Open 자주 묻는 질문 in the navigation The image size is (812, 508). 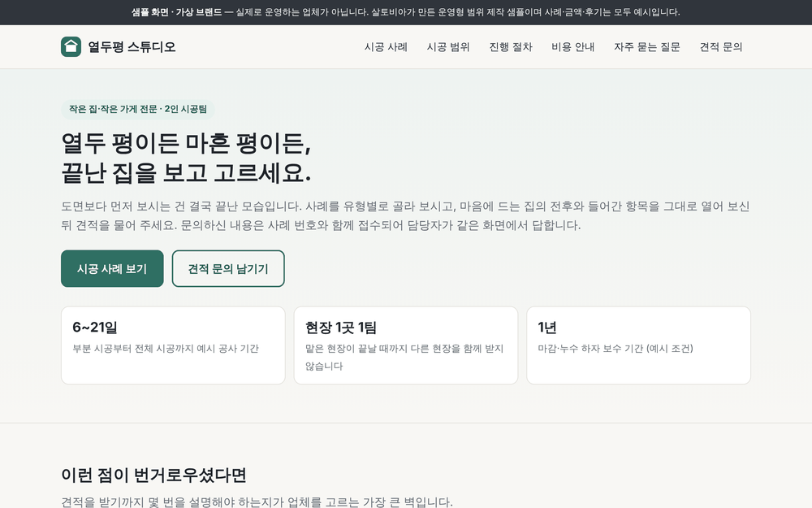coord(647,46)
